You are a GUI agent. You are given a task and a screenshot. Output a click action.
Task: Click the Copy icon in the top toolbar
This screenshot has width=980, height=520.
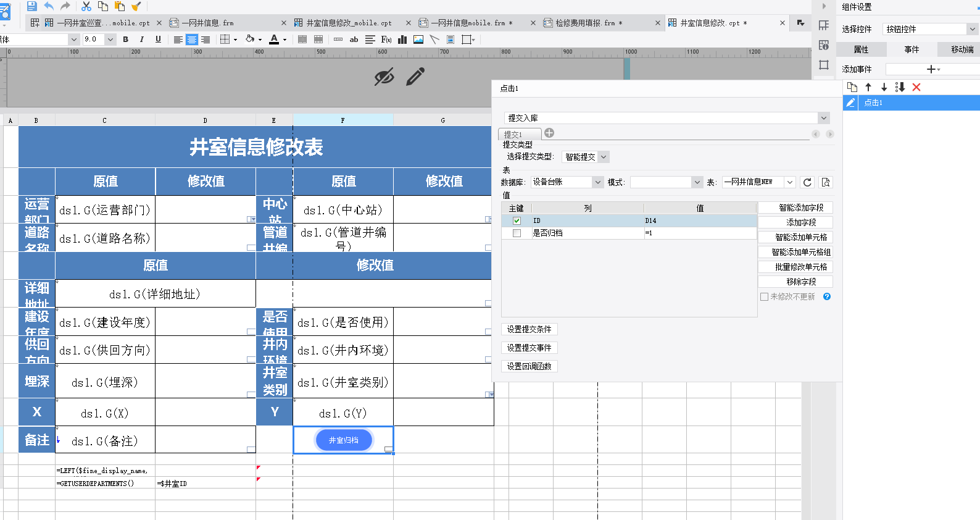pos(103,6)
